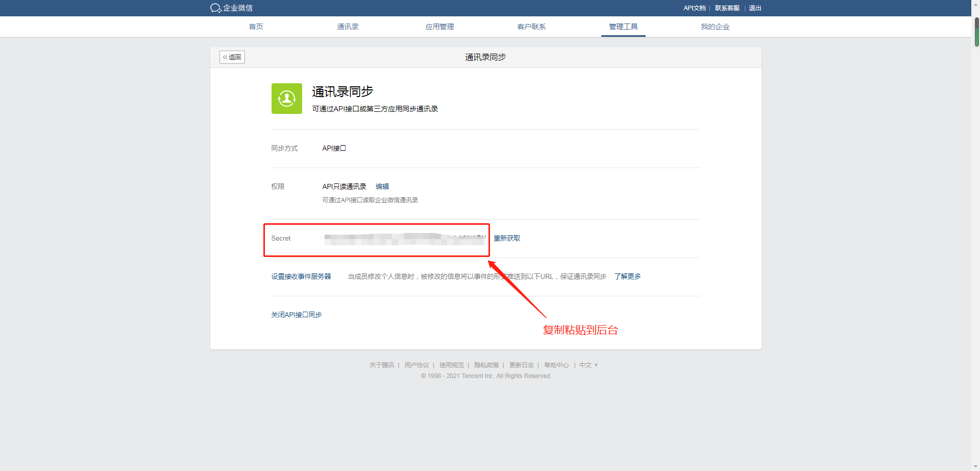Click 关闭API接口同步
Viewport: 980px width, 471px height.
click(x=296, y=315)
